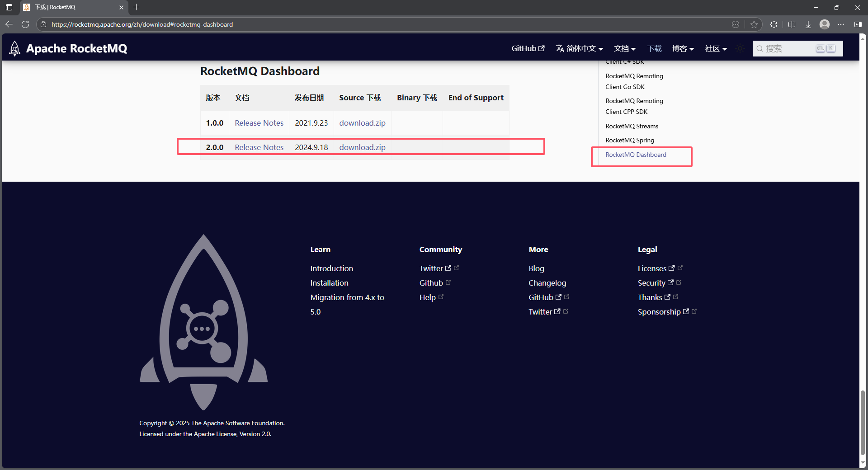Open the split screen icon in toolbar

click(792, 24)
